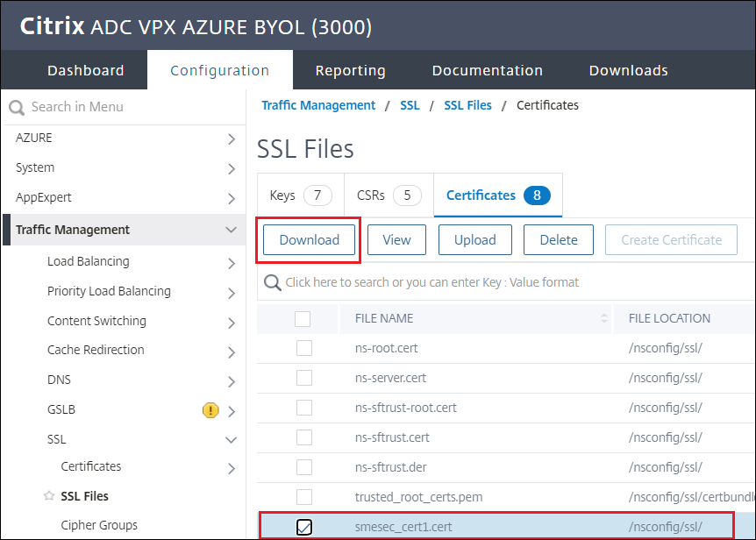Click the Upload button
Viewport: 756px width, 540px height.
click(x=474, y=240)
